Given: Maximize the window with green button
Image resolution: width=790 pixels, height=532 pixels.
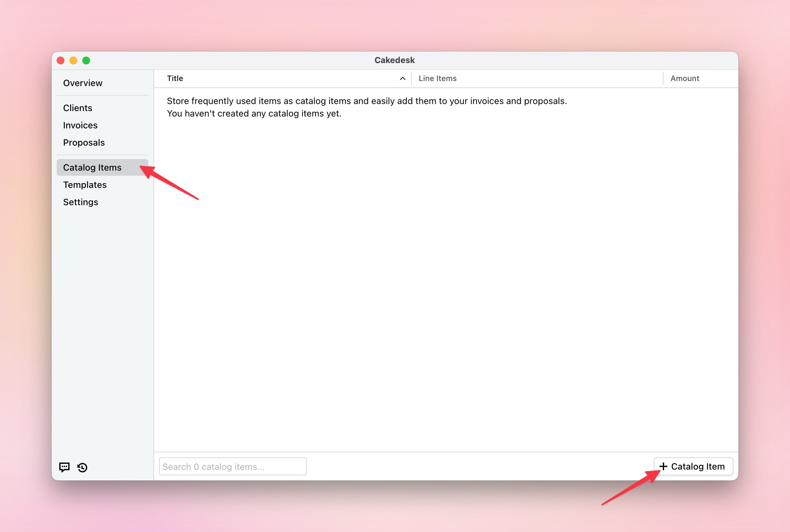Looking at the screenshot, I should pyautogui.click(x=86, y=60).
